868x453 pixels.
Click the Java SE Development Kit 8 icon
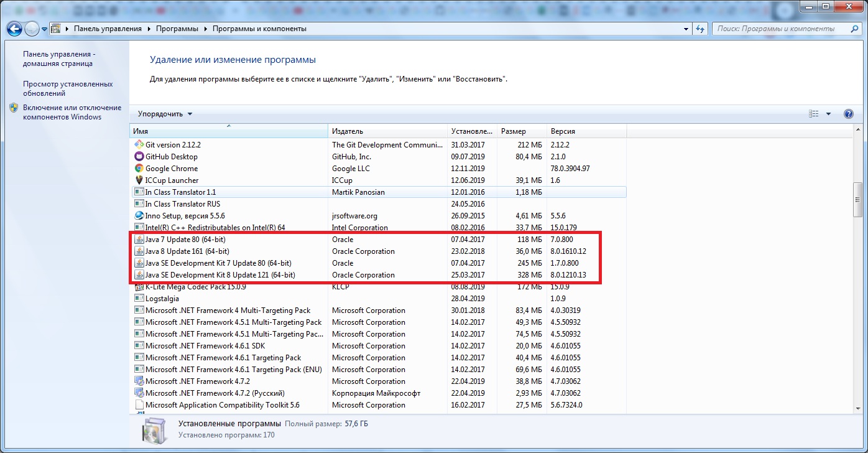139,274
